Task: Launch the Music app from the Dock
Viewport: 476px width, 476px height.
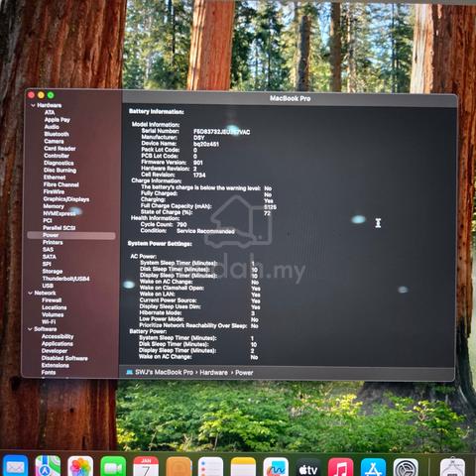Action: pyautogui.click(x=341, y=467)
